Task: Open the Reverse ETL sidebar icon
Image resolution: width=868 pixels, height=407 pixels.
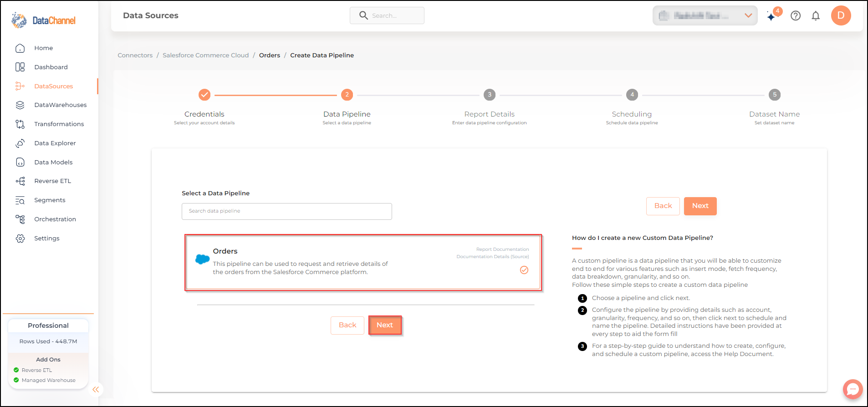Action: click(20, 181)
